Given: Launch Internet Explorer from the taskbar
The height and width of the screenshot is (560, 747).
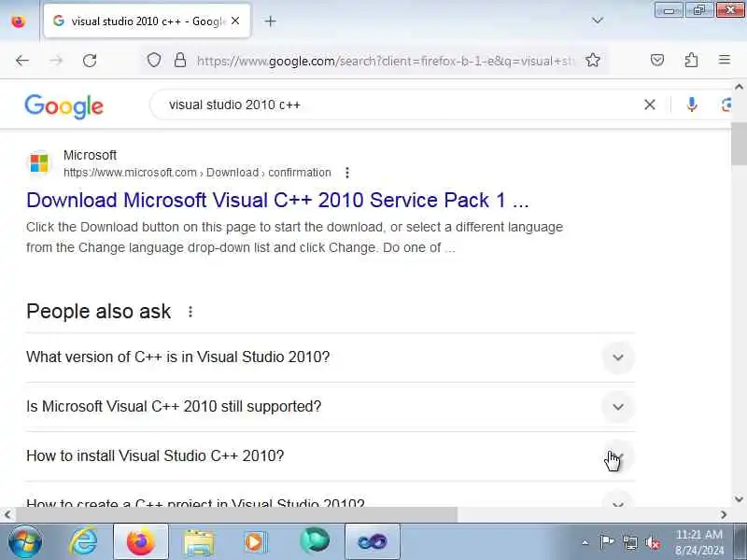Looking at the screenshot, I should pyautogui.click(x=84, y=541).
